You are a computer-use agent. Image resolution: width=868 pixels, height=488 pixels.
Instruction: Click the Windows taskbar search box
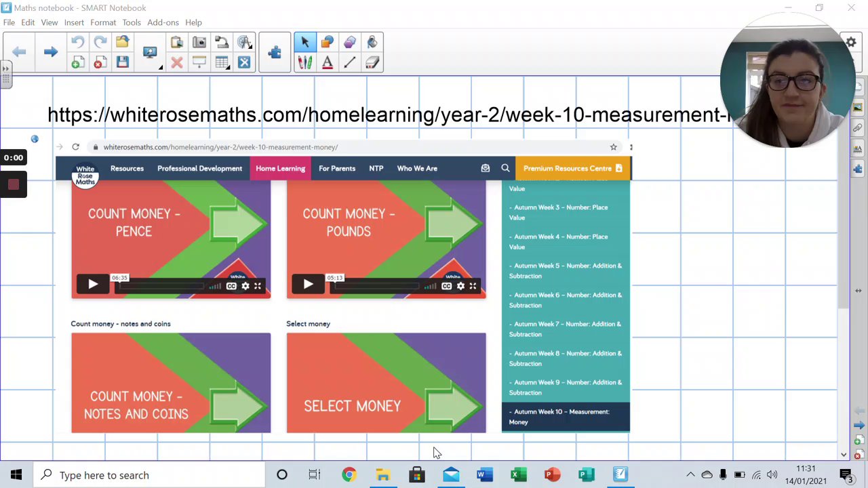(x=149, y=475)
